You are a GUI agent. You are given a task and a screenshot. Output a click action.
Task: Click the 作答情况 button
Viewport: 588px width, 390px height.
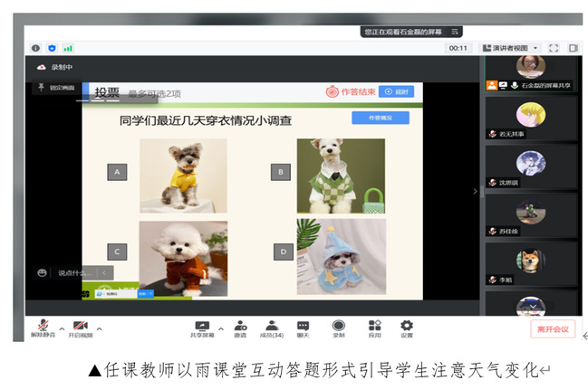click(x=380, y=118)
